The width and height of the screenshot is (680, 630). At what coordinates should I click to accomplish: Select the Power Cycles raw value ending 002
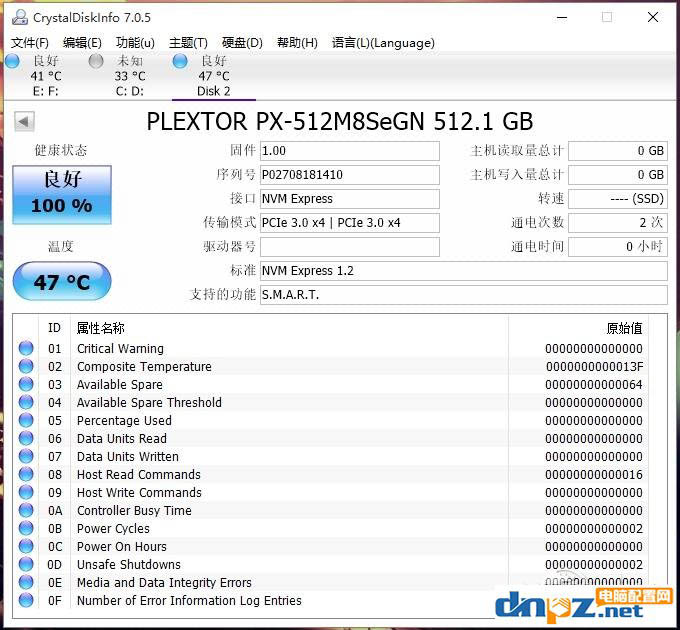coord(594,529)
